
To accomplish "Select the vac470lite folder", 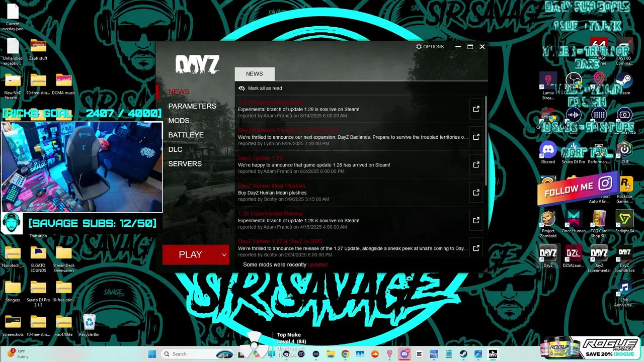I will click(x=63, y=325).
